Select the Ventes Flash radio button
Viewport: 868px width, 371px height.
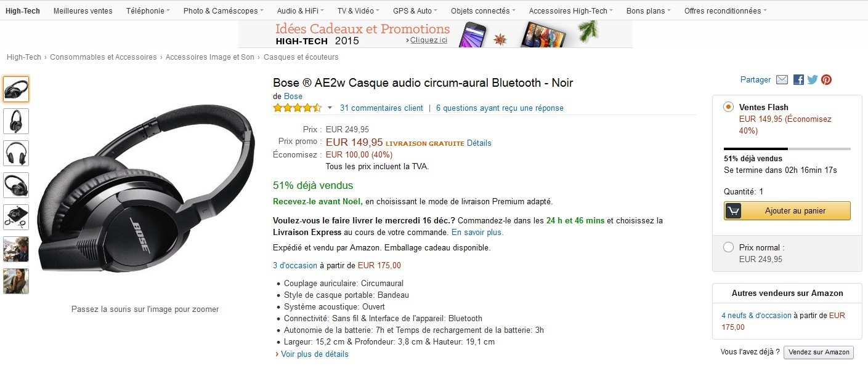(x=728, y=106)
